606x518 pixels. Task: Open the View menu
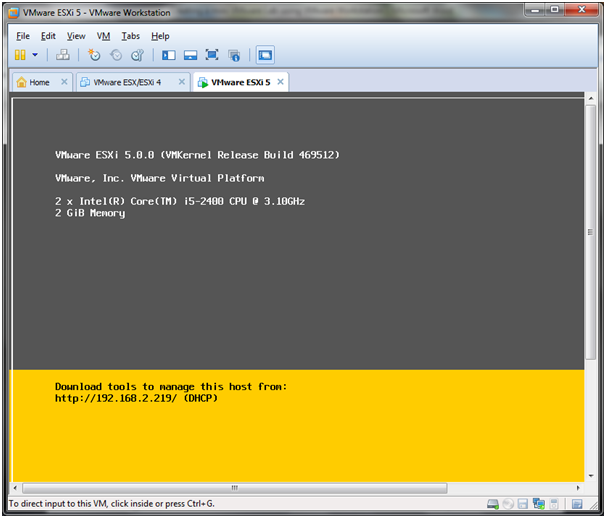point(76,36)
